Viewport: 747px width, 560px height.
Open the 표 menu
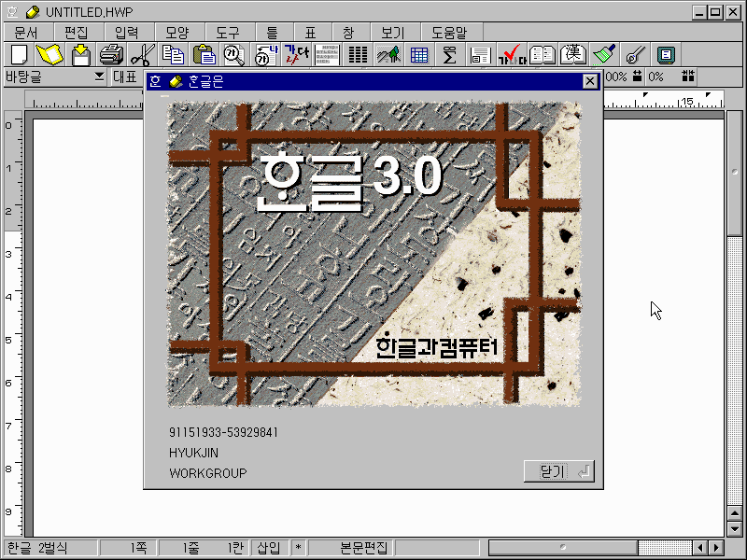[311, 33]
